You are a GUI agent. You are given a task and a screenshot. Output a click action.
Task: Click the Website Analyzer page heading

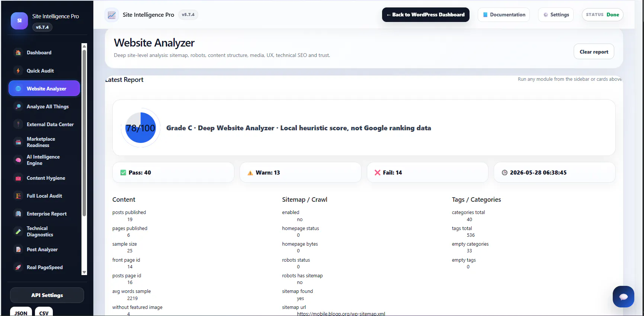154,43
